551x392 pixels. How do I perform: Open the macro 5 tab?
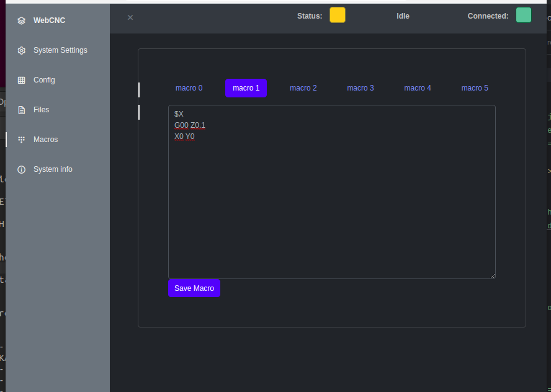(x=475, y=88)
